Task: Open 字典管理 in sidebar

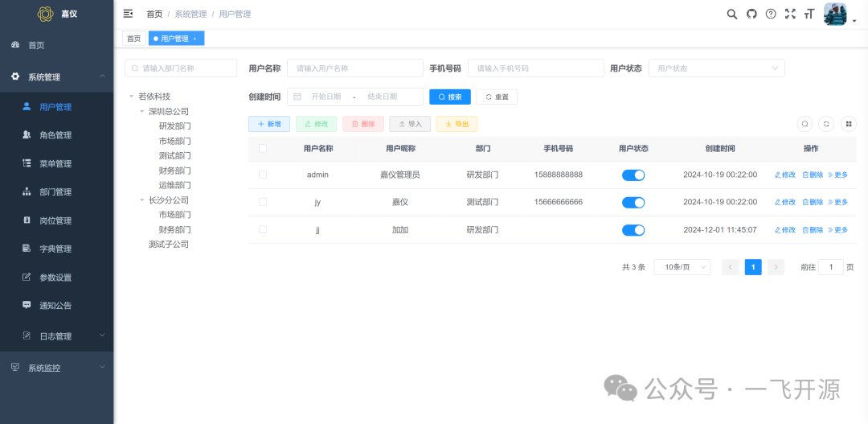Action: click(x=56, y=249)
